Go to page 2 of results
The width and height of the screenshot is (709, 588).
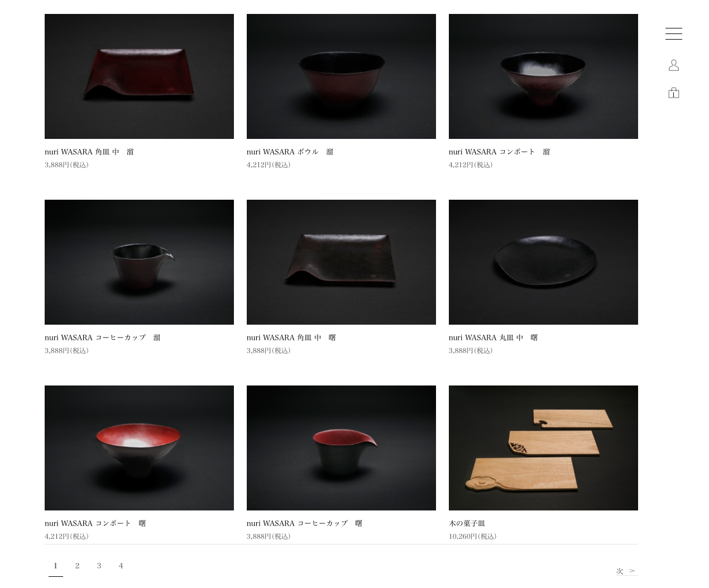pyautogui.click(x=77, y=566)
